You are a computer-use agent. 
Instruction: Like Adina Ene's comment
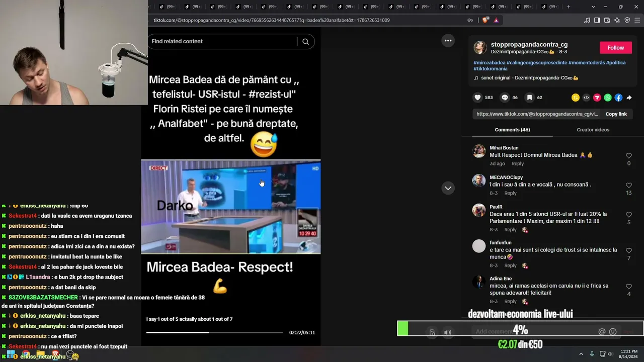pos(629,287)
